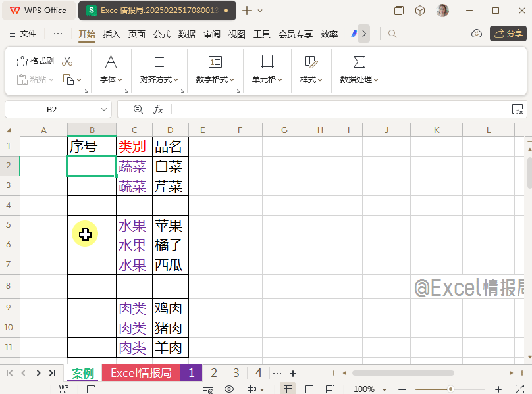Click the horizontal scrollbar at bottom
This screenshot has width=532, height=394.
pyautogui.click(x=403, y=372)
